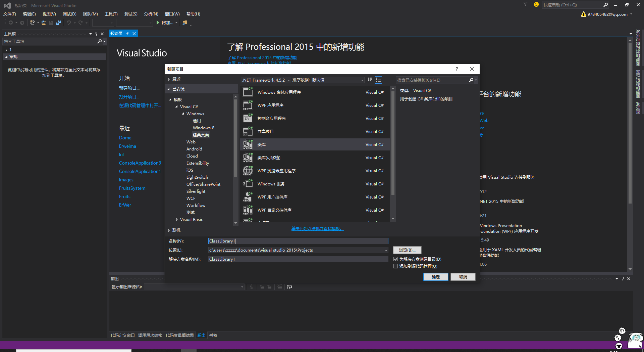
Task: Click the magnifier in the toolbox search box
Action: click(x=99, y=41)
